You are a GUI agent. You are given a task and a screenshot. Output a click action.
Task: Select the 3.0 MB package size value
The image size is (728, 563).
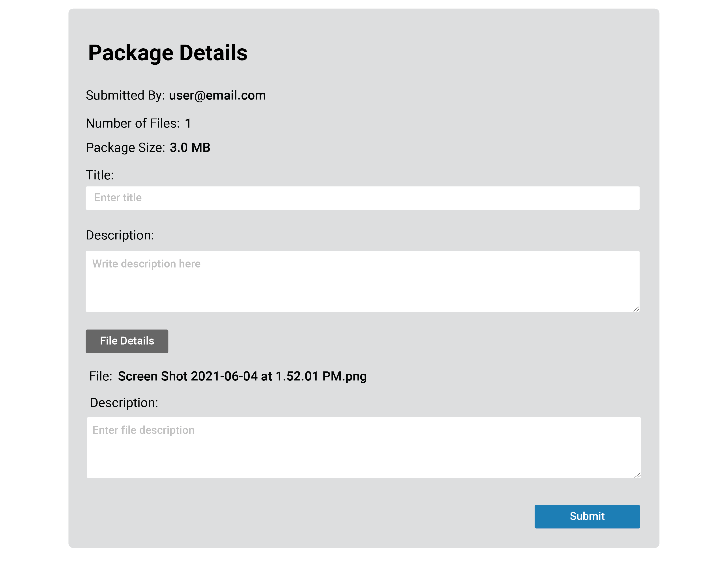190,147
